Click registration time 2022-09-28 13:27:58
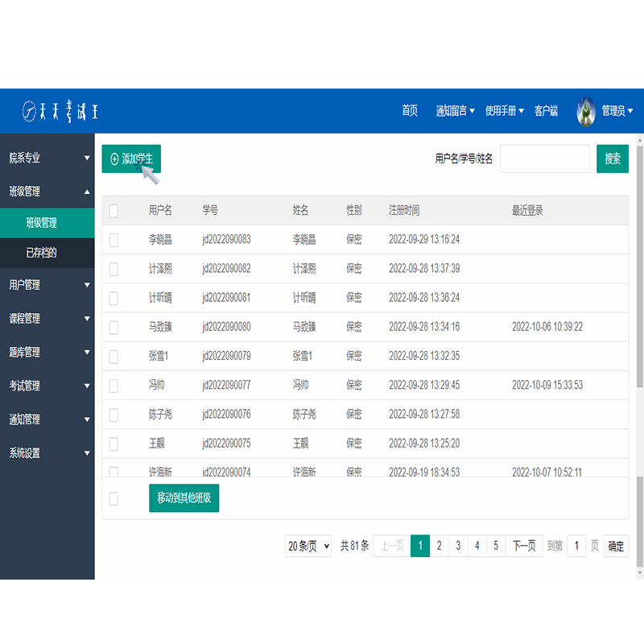Screen dimensions: 644x644 [424, 415]
